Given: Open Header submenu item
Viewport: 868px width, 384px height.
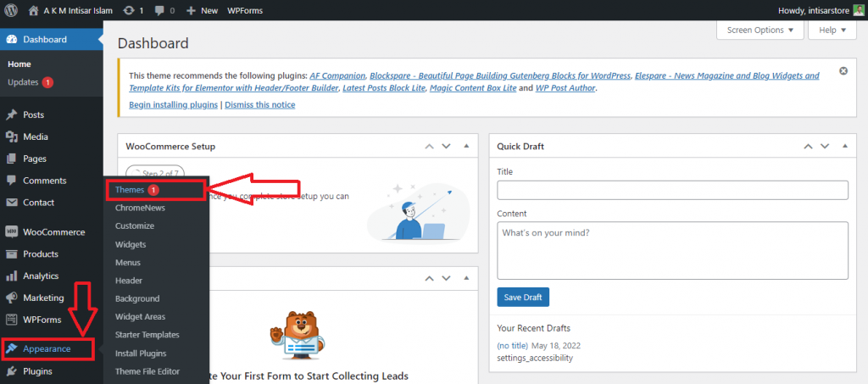Looking at the screenshot, I should click(129, 281).
